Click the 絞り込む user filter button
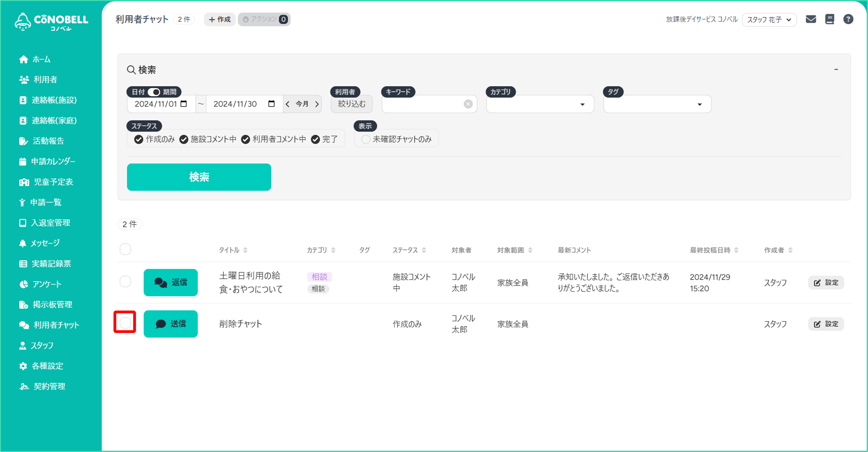The width and height of the screenshot is (868, 452). pos(352,104)
